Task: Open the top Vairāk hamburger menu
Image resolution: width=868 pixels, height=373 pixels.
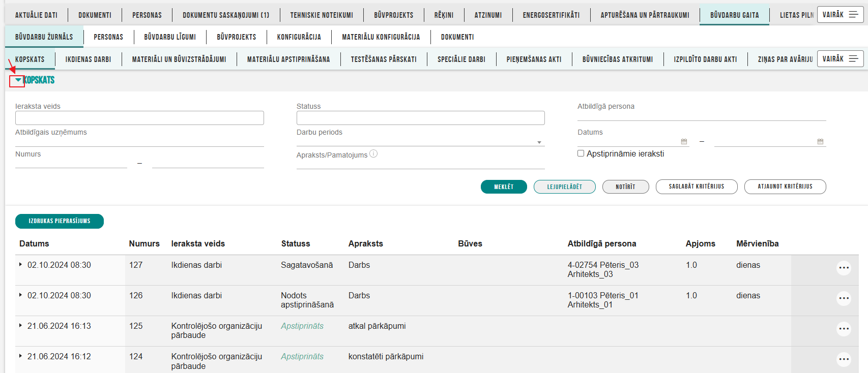Action: (x=840, y=15)
